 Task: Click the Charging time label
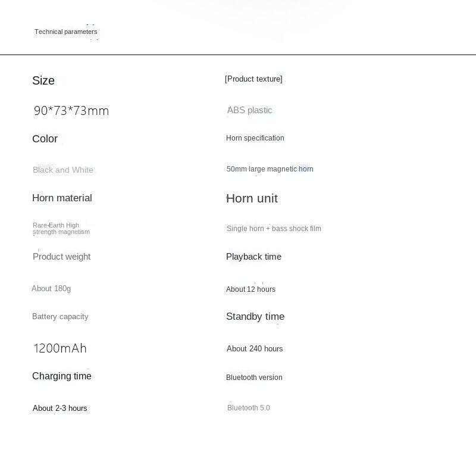(62, 376)
